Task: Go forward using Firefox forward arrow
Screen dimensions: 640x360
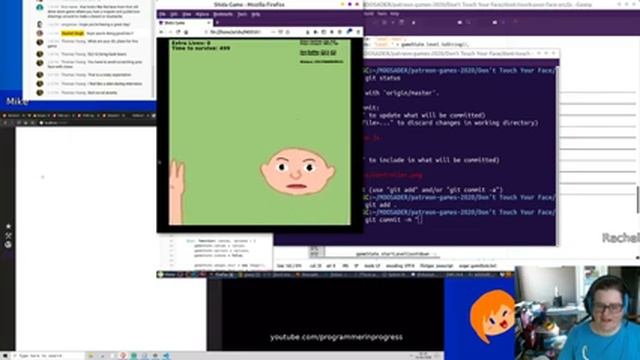Action: [x=171, y=32]
